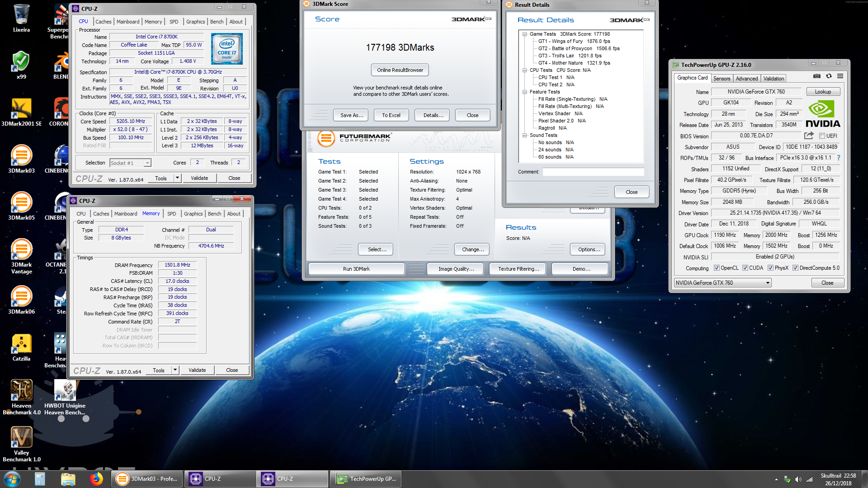Open the SPD tab in the CPU-Z Memory window
This screenshot has height=488, width=868.
click(x=172, y=214)
